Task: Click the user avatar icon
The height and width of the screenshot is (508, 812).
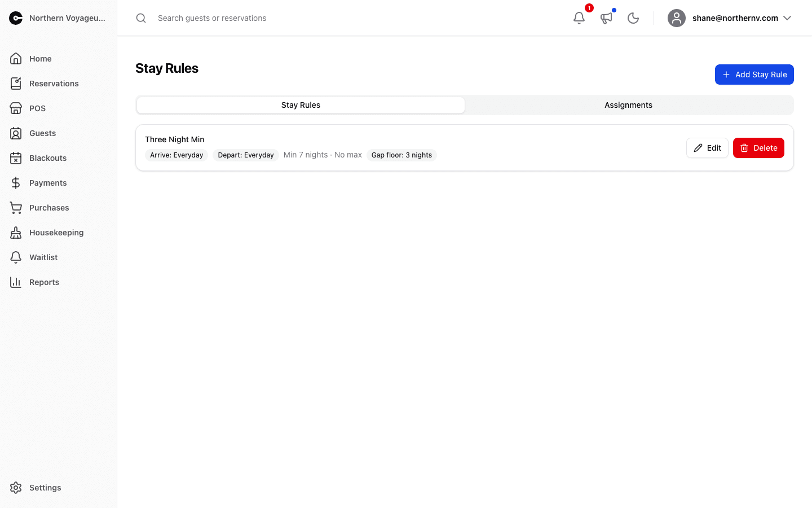Action: point(677,18)
